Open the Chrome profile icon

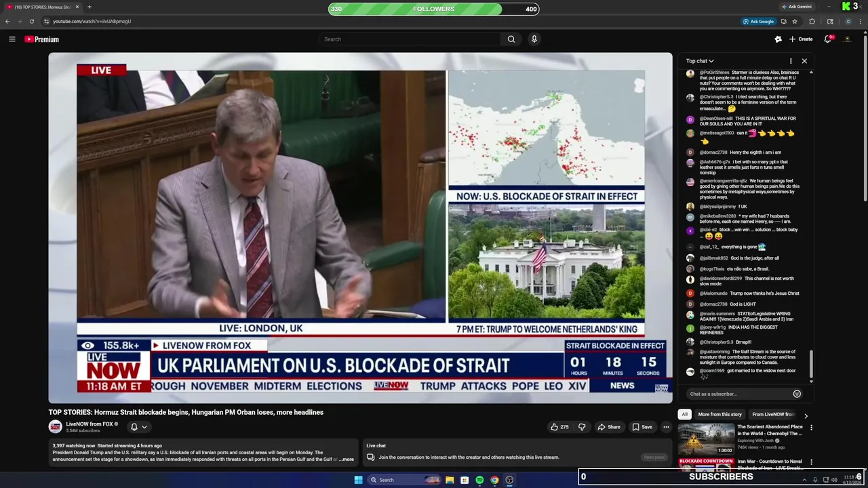pos(848,21)
